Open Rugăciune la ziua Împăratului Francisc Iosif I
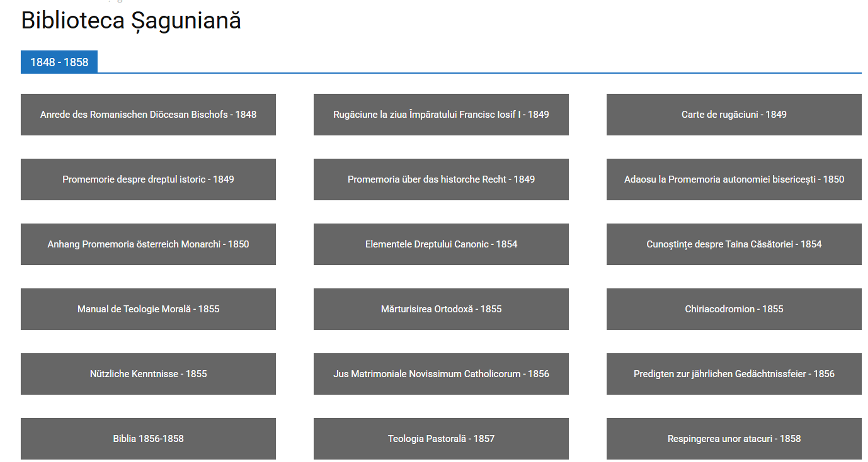Image resolution: width=868 pixels, height=462 pixels. [441, 114]
